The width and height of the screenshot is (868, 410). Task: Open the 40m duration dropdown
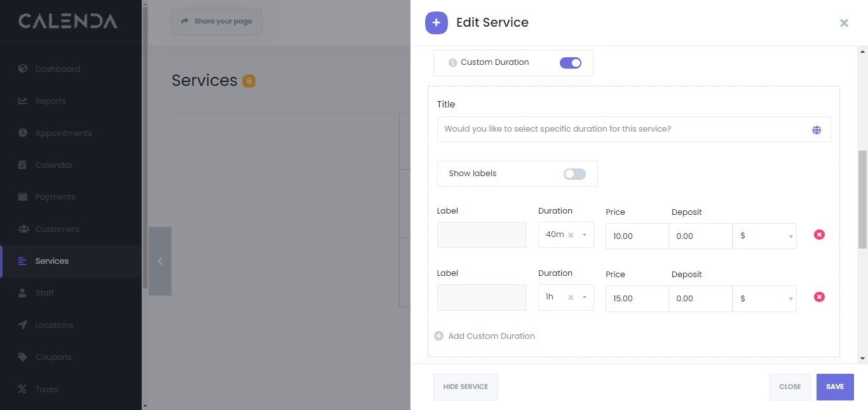(x=585, y=235)
